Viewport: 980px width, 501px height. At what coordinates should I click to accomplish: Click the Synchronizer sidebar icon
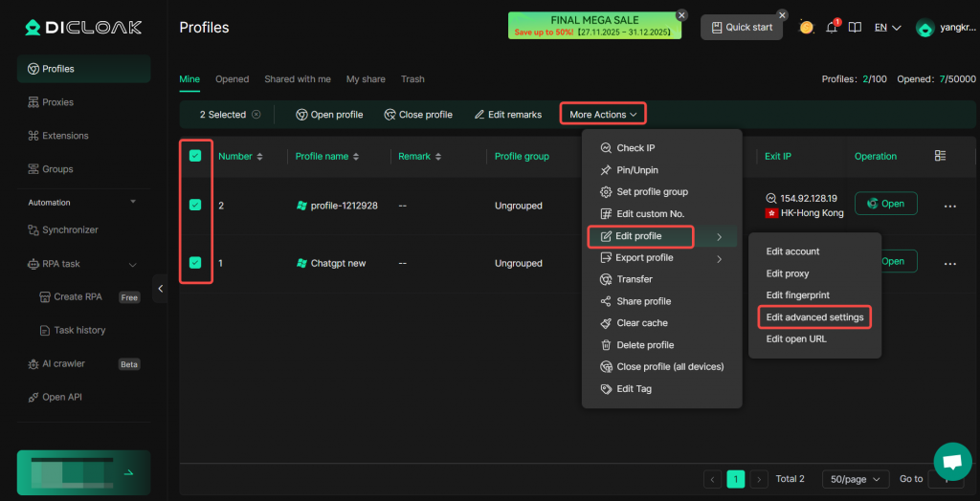(33, 230)
